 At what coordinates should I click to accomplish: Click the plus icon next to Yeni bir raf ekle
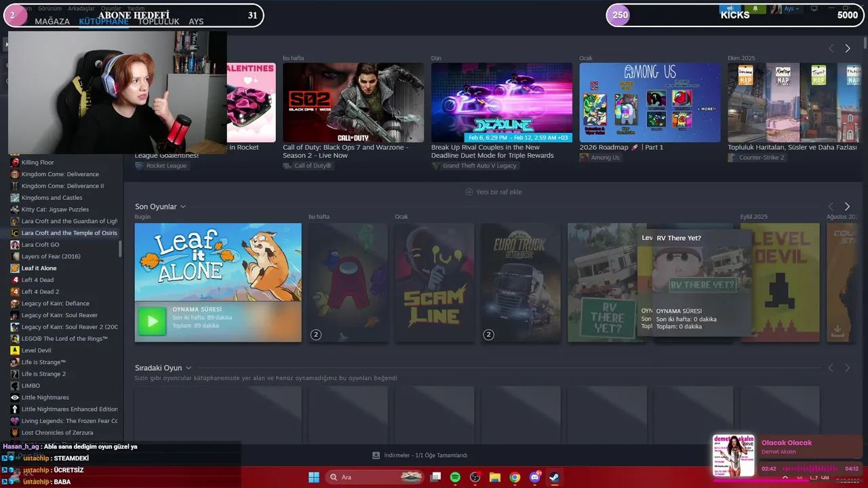[x=469, y=192]
